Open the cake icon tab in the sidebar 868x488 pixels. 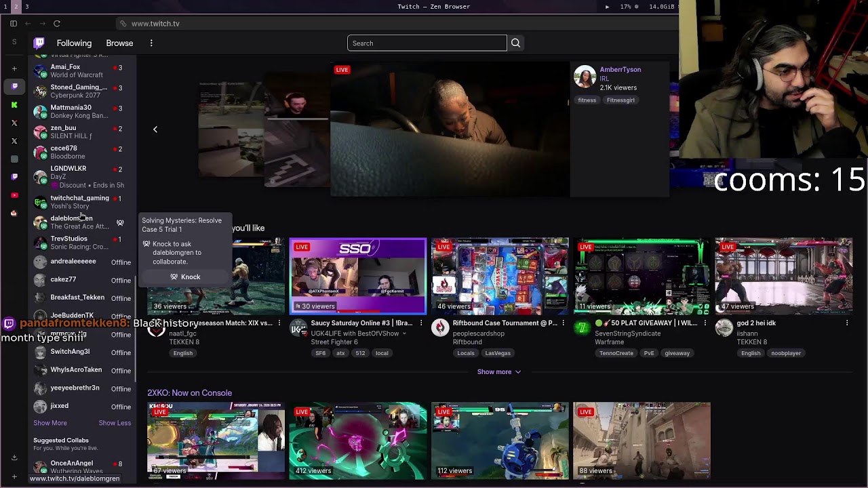pyautogui.click(x=14, y=213)
